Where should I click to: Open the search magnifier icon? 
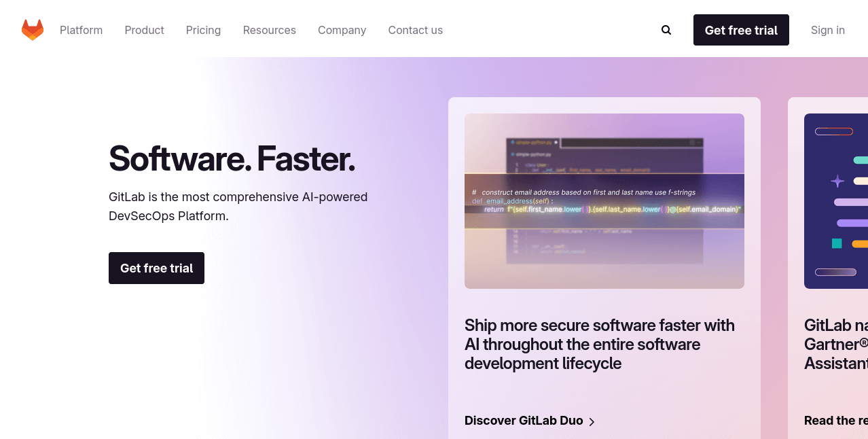click(x=666, y=30)
